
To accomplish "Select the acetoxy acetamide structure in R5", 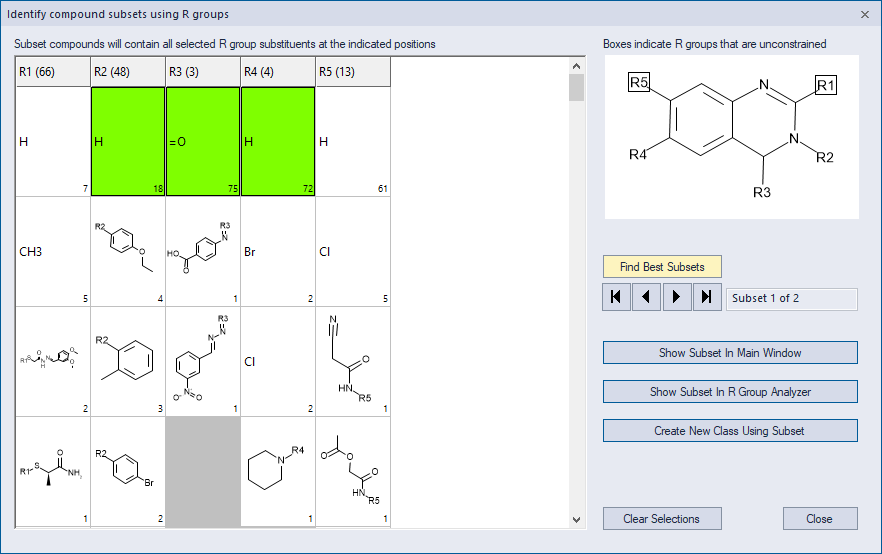I will [353, 472].
